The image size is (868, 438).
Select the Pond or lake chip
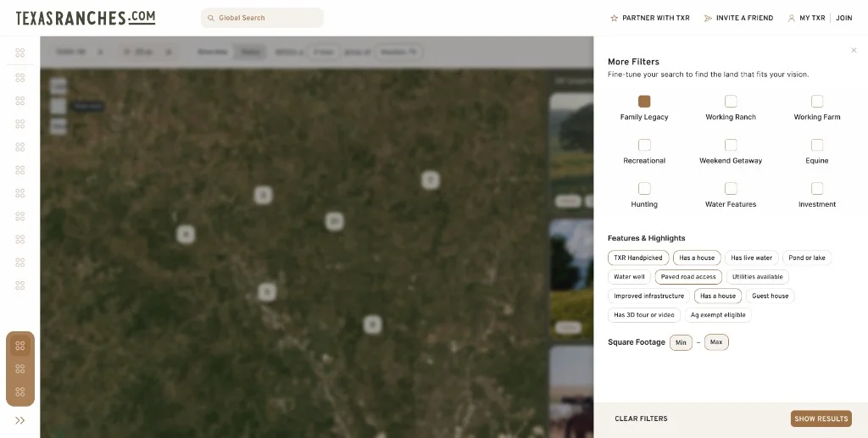(x=807, y=258)
